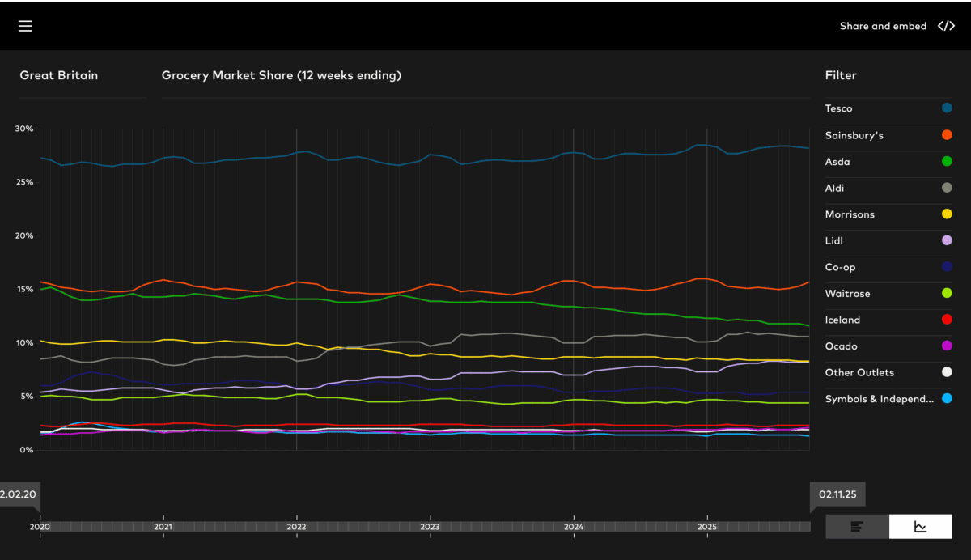971x560 pixels.
Task: Open the hamburger menu
Action: (x=25, y=26)
